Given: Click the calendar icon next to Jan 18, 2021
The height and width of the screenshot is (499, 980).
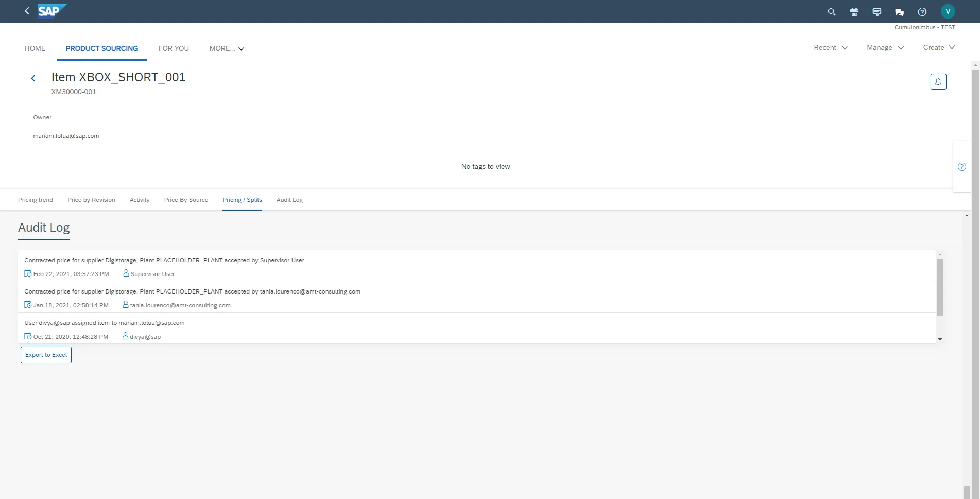Looking at the screenshot, I should pos(28,305).
